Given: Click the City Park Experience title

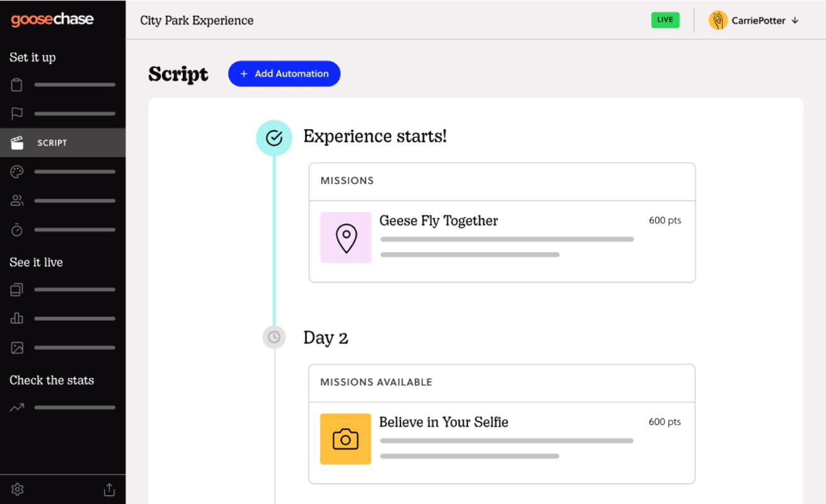Looking at the screenshot, I should click(197, 20).
